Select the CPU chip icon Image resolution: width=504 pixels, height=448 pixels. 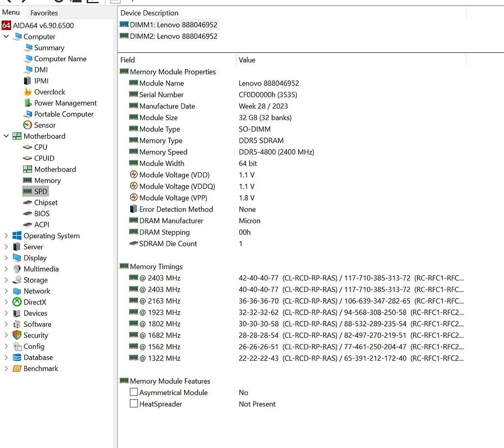click(28, 147)
